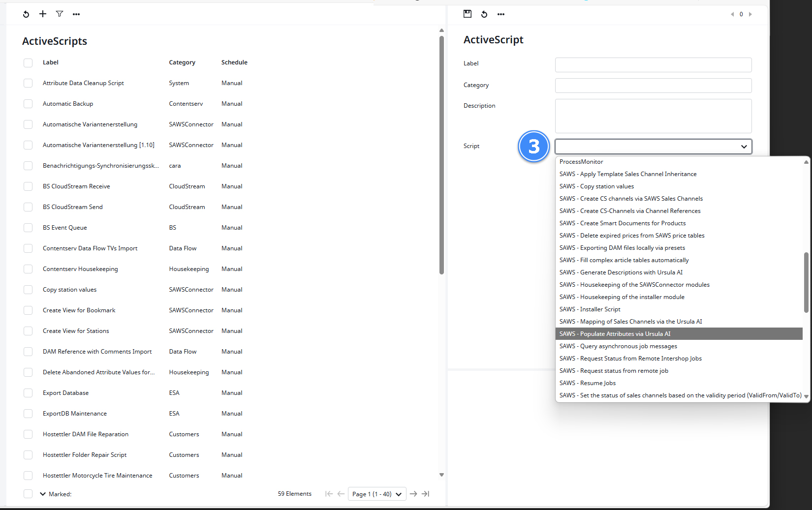Check the Contentserv Housekeeping row
Image resolution: width=812 pixels, height=510 pixels.
coord(28,270)
